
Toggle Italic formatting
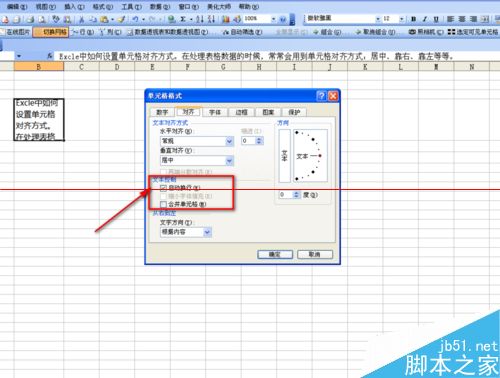(425, 19)
